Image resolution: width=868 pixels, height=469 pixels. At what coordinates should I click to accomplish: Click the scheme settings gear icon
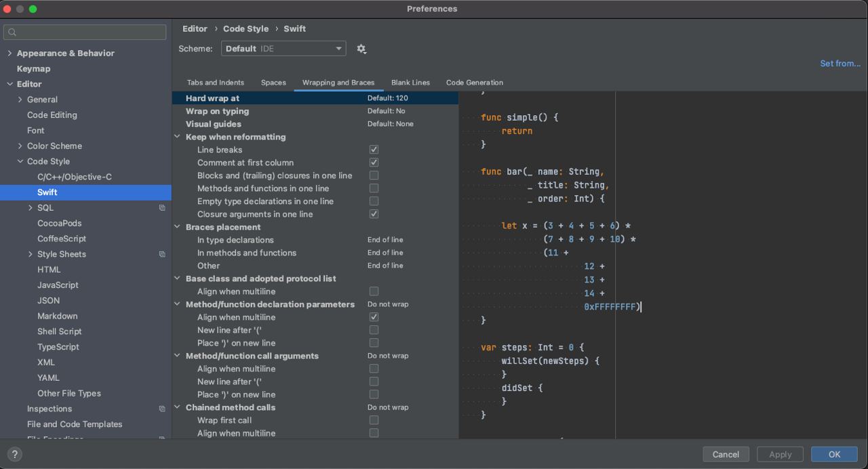point(361,49)
